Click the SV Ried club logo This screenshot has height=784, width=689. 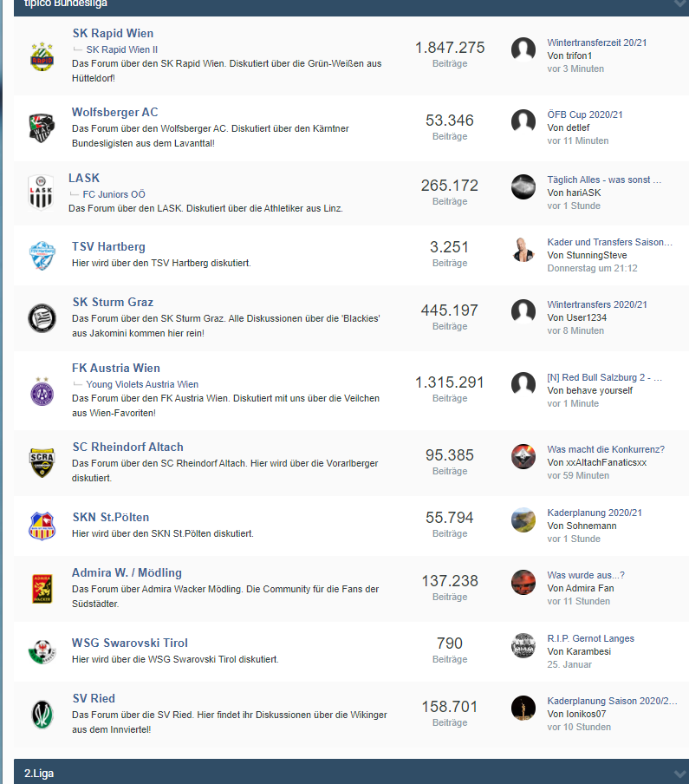42,715
